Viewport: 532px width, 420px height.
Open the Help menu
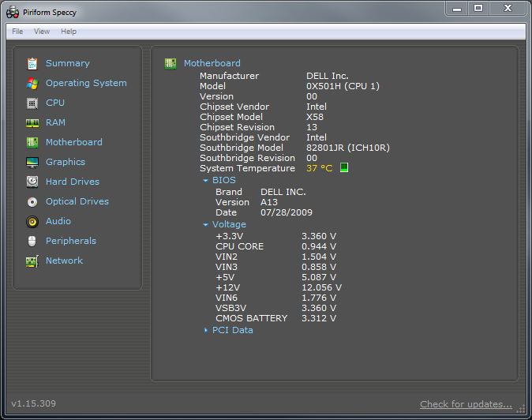pyautogui.click(x=69, y=32)
